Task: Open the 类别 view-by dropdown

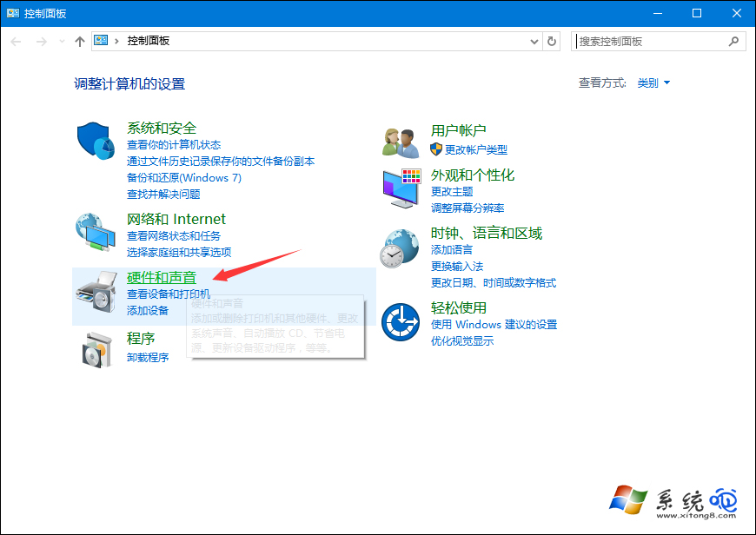Action: [x=653, y=83]
